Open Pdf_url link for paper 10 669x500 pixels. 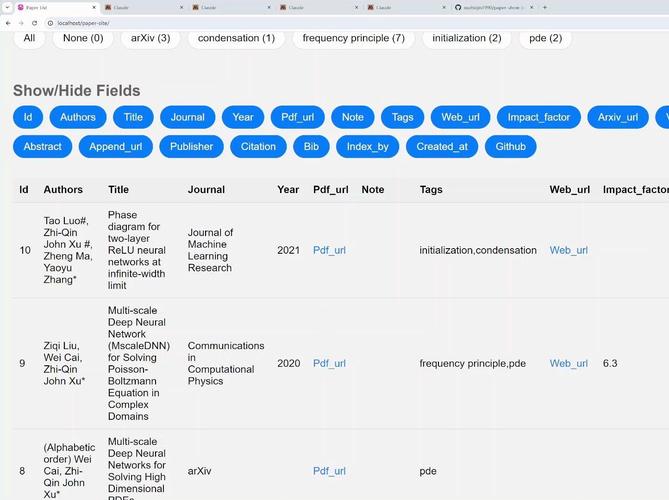pyautogui.click(x=329, y=250)
